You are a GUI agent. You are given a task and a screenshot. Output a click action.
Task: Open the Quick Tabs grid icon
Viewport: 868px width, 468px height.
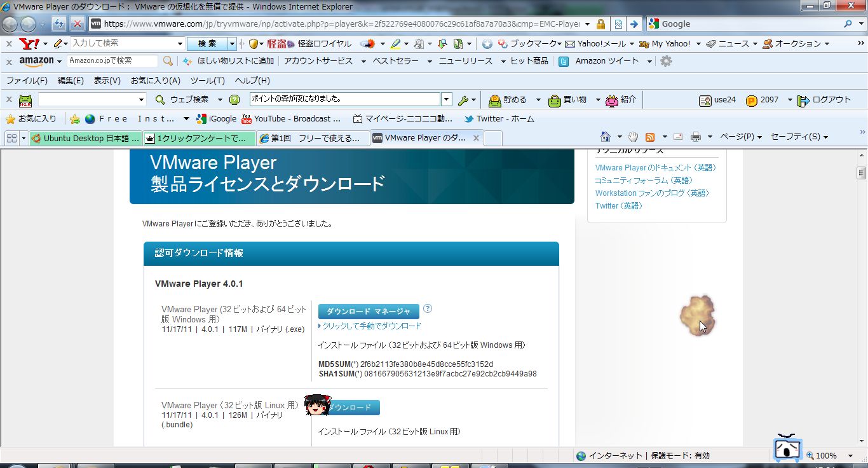tap(11, 138)
